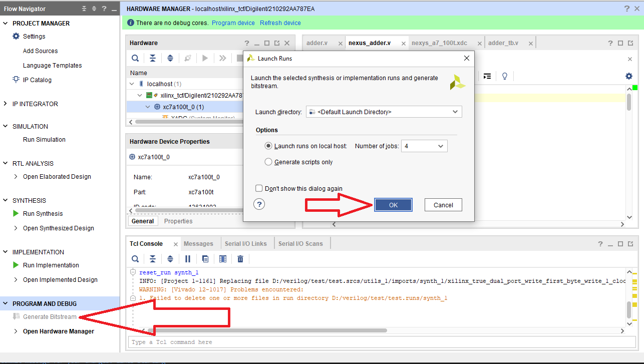Search in the Hardware panel
644x364 pixels.
click(135, 58)
